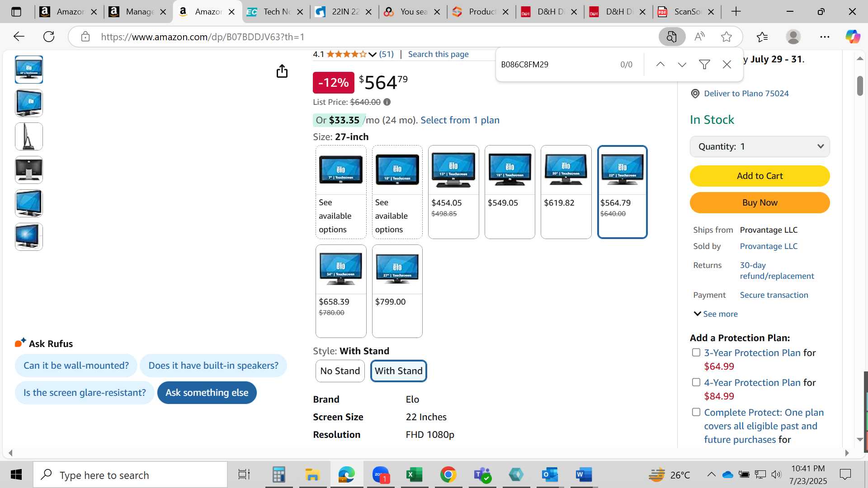This screenshot has width=868, height=488.
Task: Open the Favorites list icon
Action: 762,37
